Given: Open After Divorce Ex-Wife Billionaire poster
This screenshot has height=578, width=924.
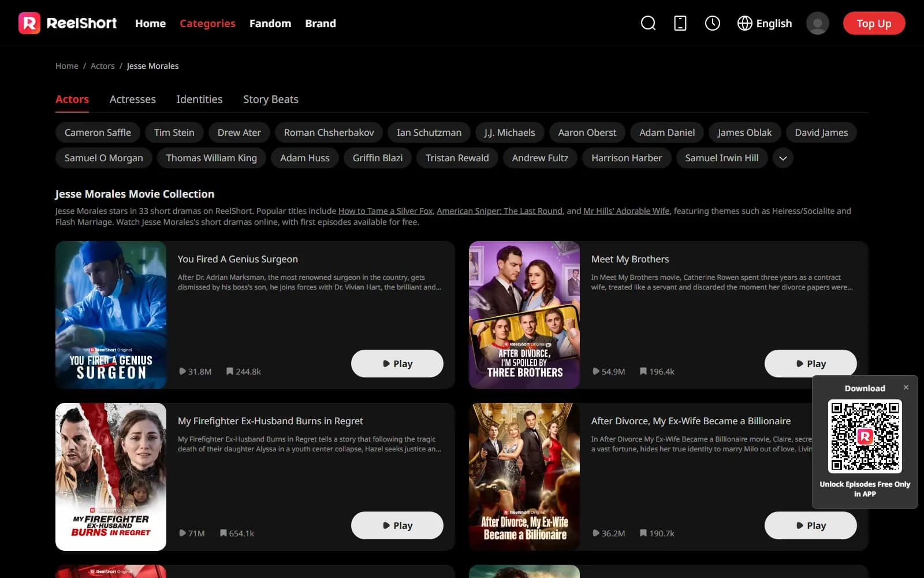Looking at the screenshot, I should [524, 477].
